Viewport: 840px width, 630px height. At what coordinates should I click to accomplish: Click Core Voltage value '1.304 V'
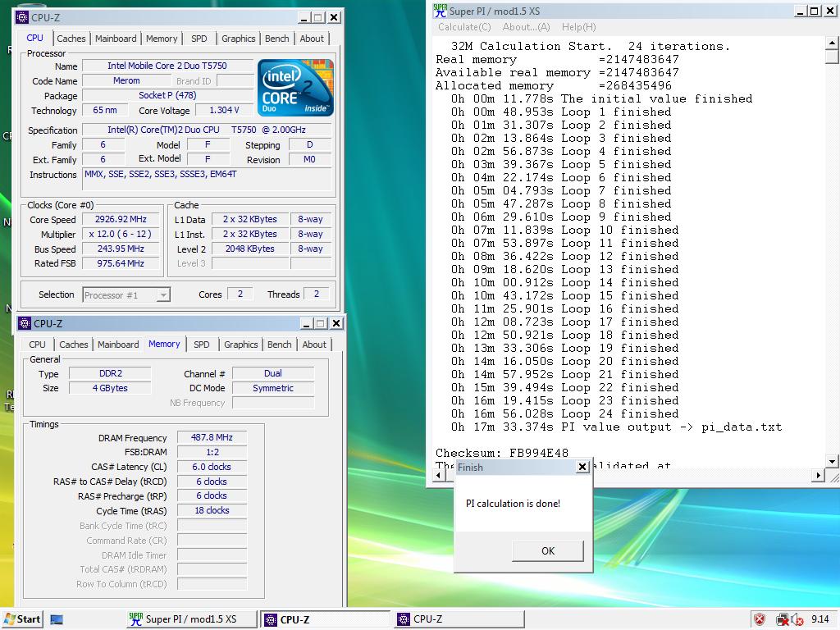coord(224,111)
